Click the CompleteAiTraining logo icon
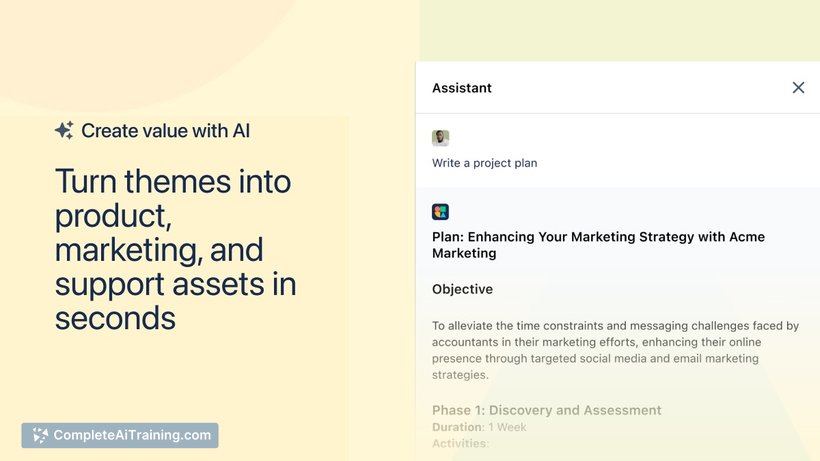820x461 pixels. (x=39, y=435)
